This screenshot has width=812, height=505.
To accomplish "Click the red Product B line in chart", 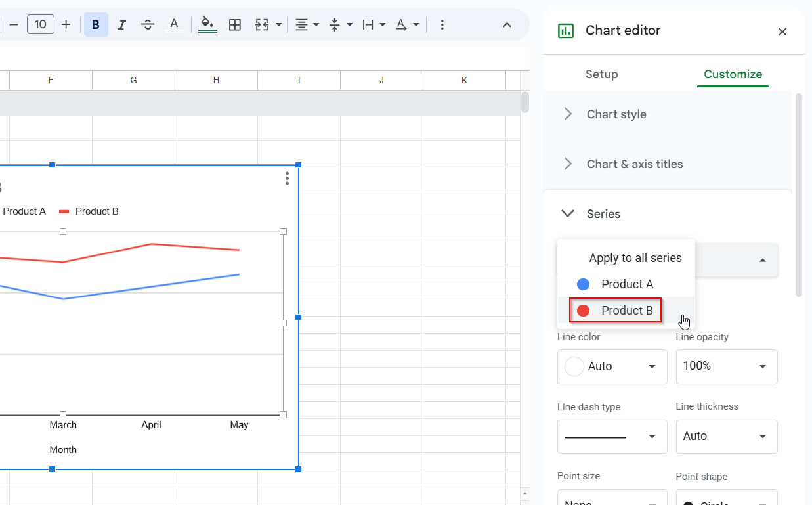I will pyautogui.click(x=152, y=244).
